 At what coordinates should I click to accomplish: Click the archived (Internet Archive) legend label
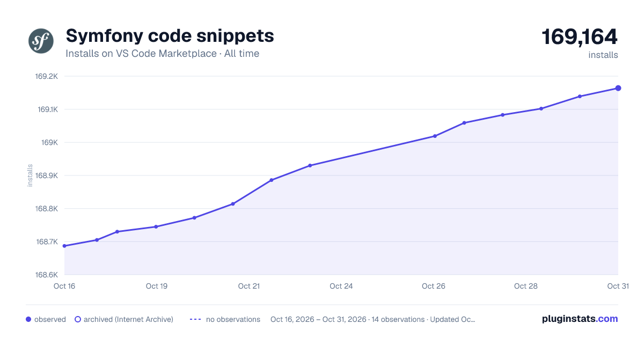coord(128,319)
